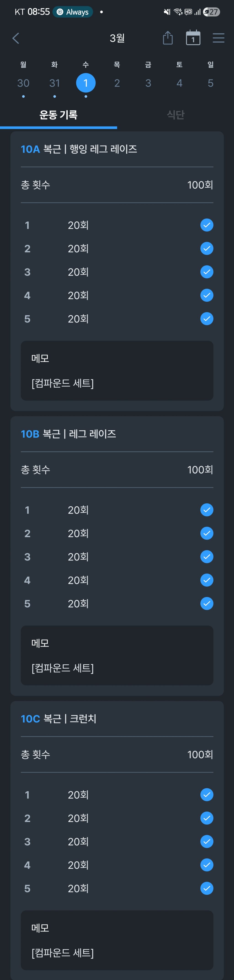Tap the Always badge in status bar

pos(73,12)
